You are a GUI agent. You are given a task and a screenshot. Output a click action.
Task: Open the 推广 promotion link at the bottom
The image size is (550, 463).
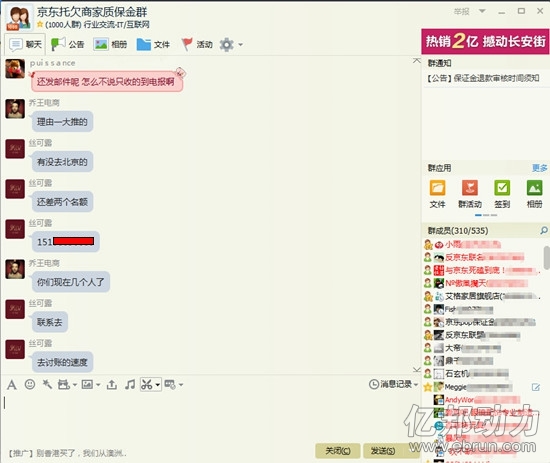pos(67,453)
